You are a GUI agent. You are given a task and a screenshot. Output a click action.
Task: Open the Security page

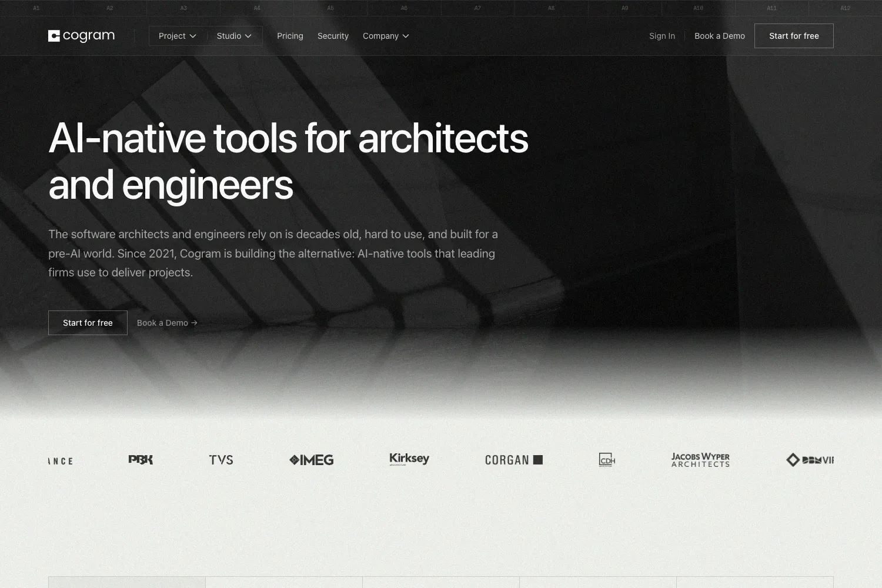pyautogui.click(x=333, y=36)
